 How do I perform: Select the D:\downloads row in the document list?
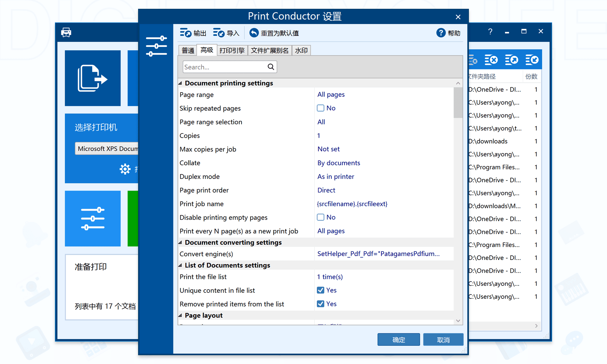[505, 141]
